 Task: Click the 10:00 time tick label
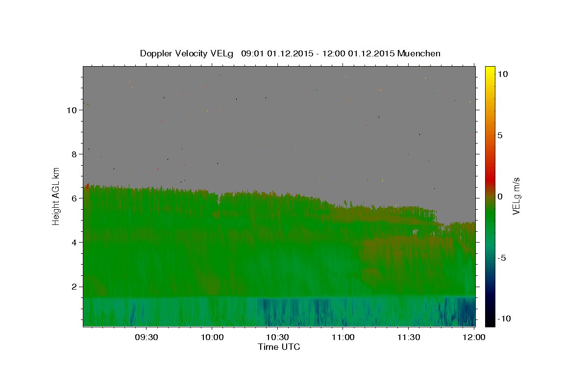click(212, 337)
